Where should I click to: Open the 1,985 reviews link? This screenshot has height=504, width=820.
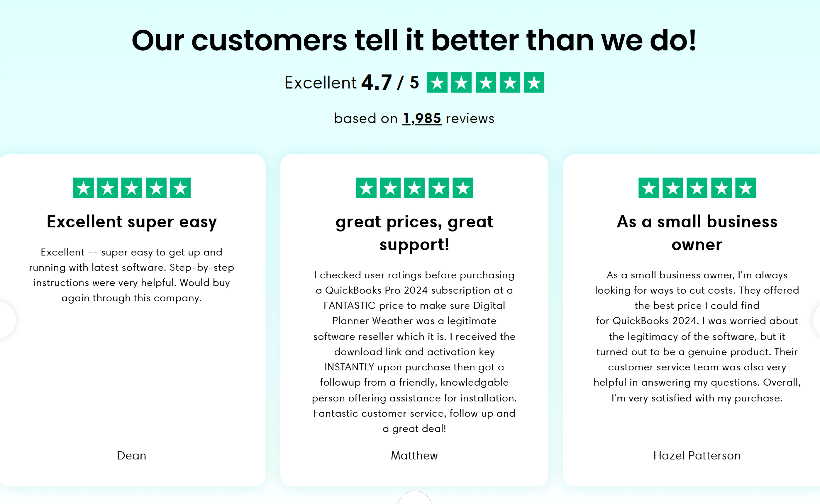tap(422, 118)
